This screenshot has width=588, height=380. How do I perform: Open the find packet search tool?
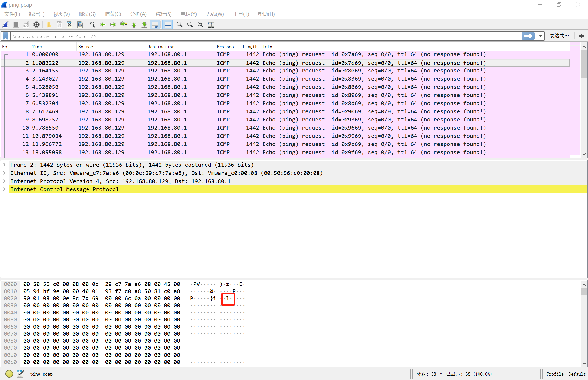click(92, 25)
